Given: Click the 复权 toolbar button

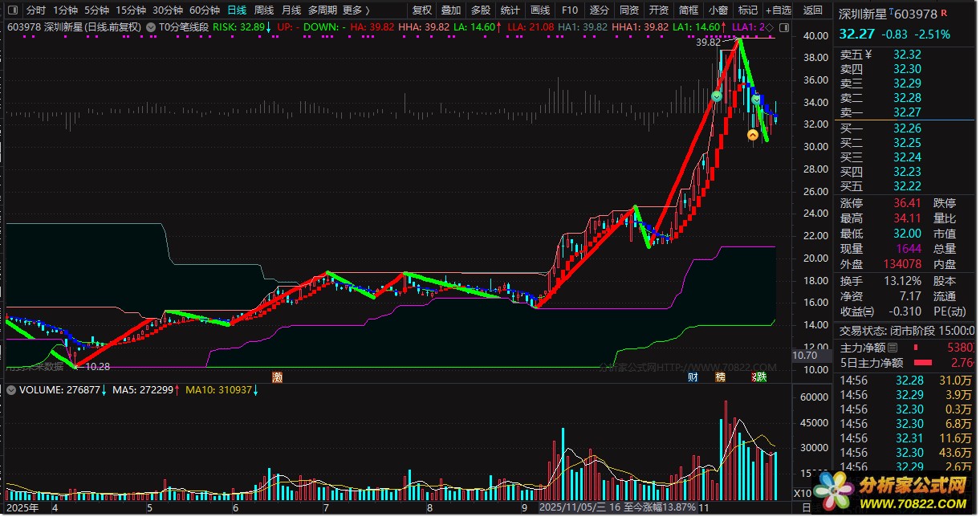Looking at the screenshot, I should pyautogui.click(x=422, y=10).
